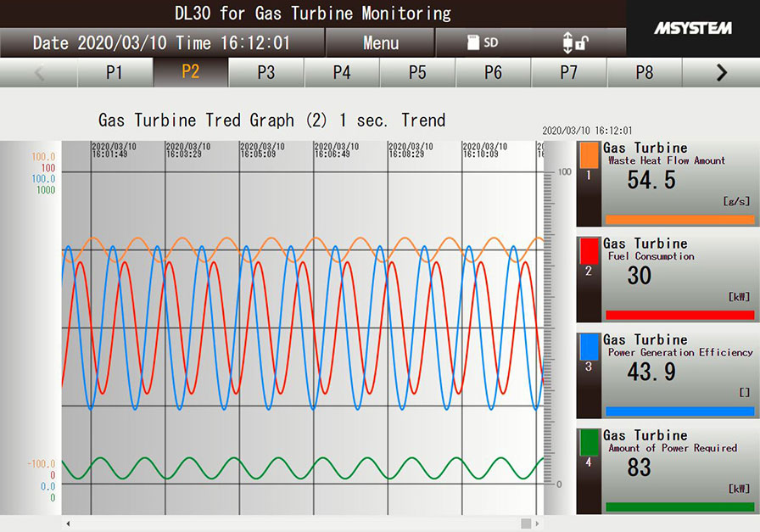Select the P5 page tab

(417, 73)
